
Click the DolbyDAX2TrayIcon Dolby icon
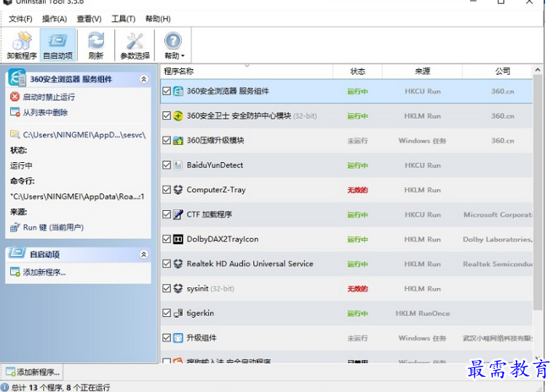tap(178, 239)
